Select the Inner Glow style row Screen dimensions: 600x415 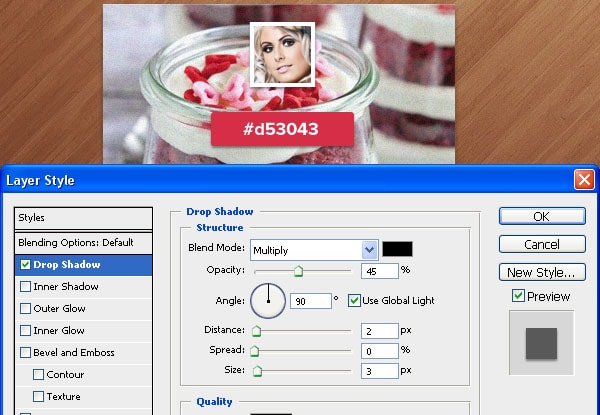[x=83, y=330]
